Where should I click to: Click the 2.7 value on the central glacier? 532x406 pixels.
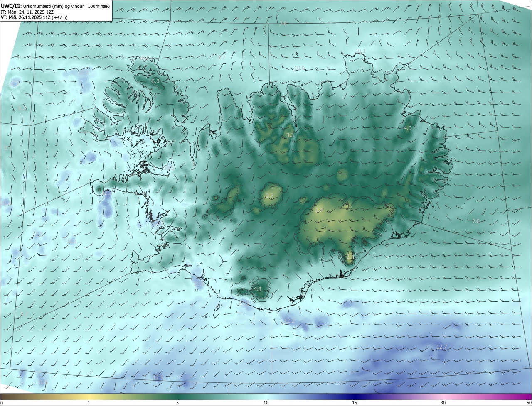click(270, 196)
